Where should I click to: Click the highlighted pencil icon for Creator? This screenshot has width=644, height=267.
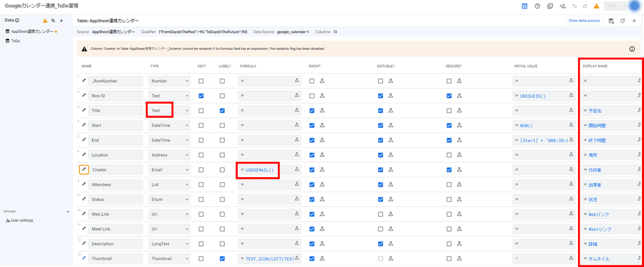click(84, 169)
